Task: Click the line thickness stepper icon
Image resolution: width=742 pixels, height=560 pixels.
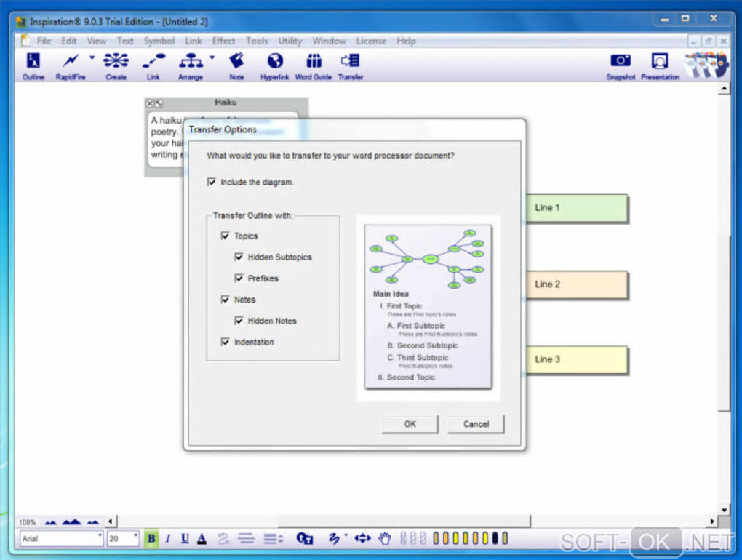Action: (x=274, y=538)
